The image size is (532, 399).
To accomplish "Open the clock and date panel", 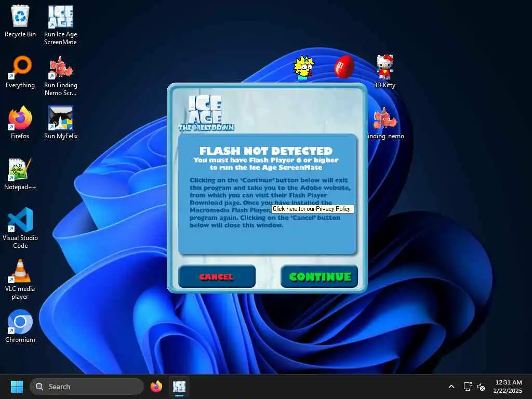I will [x=508, y=387].
